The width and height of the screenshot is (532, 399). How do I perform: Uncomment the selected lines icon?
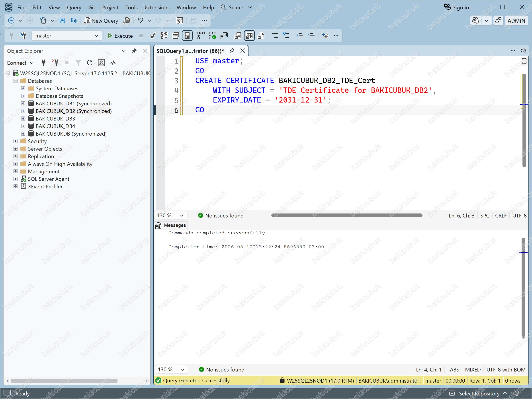(x=286, y=36)
